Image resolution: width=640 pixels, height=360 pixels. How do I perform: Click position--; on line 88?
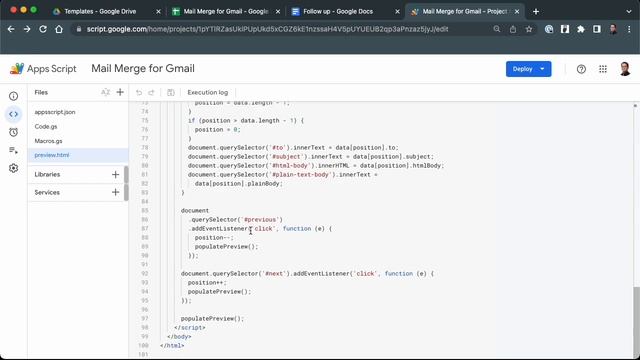[214, 238]
